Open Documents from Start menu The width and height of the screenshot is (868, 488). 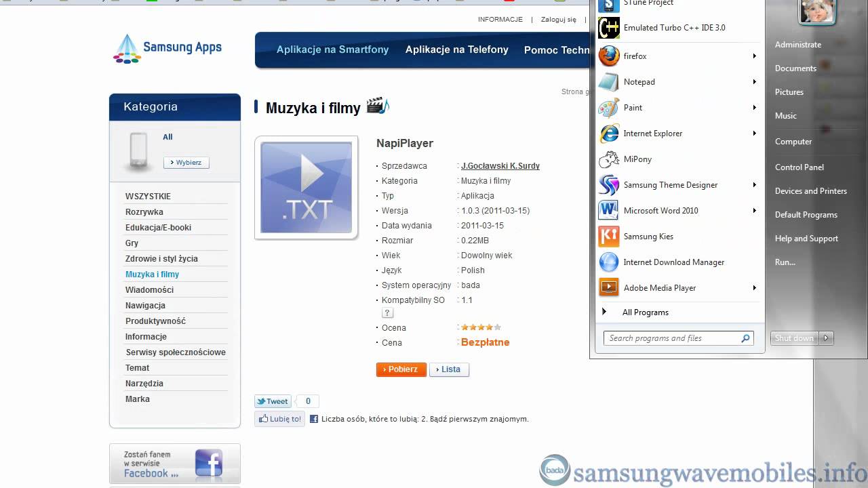tap(795, 68)
